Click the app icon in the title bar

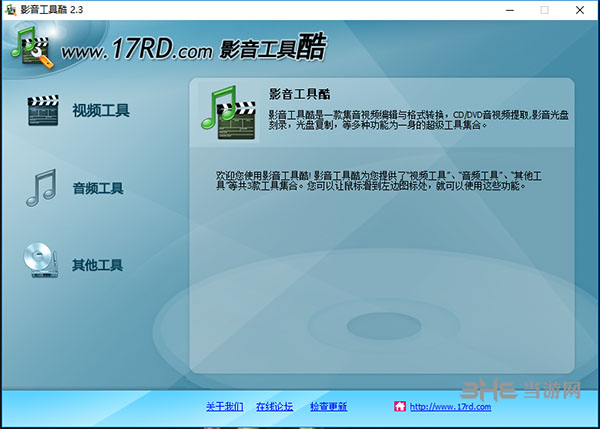point(10,10)
